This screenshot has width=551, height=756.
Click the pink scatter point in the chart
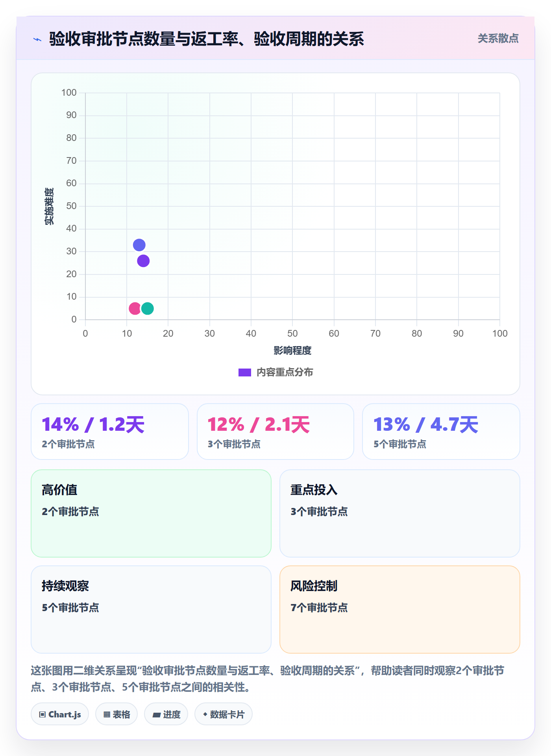[x=135, y=308]
